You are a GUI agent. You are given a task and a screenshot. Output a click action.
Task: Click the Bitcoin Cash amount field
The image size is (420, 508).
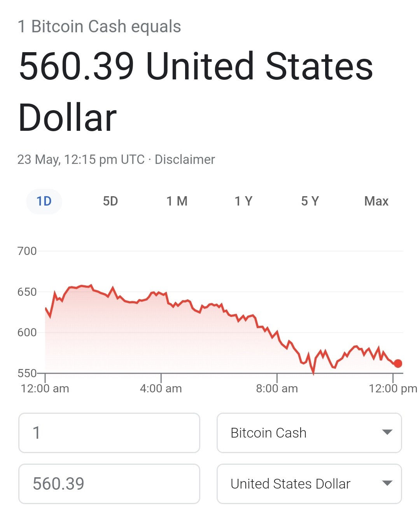(109, 433)
